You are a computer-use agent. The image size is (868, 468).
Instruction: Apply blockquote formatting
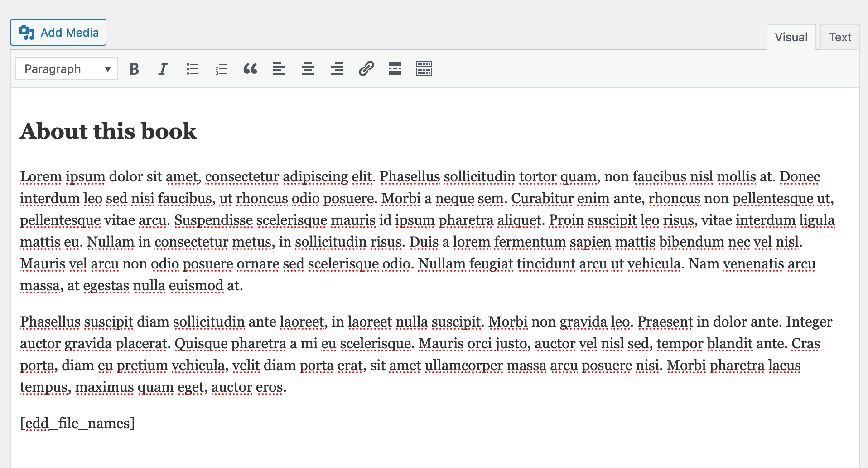[250, 69]
